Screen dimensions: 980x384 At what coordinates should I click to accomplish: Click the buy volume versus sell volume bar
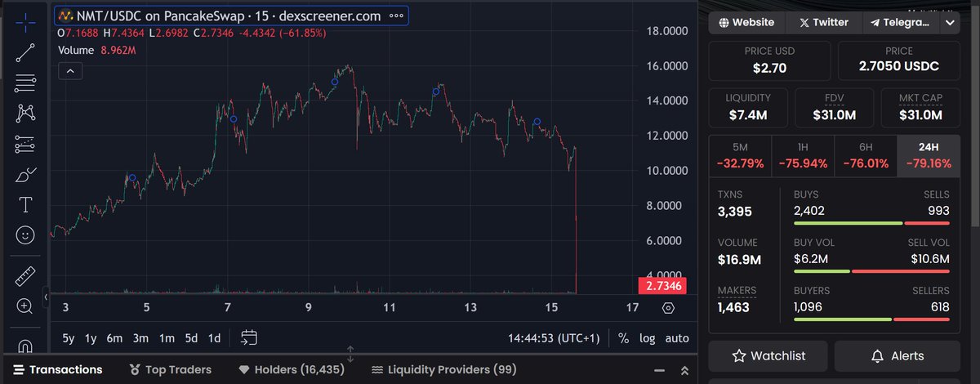tap(871, 271)
